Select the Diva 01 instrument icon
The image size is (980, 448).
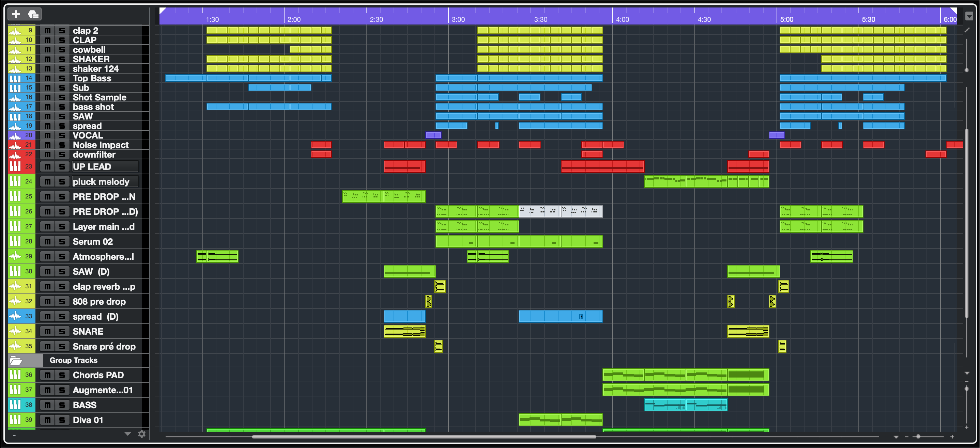click(15, 419)
